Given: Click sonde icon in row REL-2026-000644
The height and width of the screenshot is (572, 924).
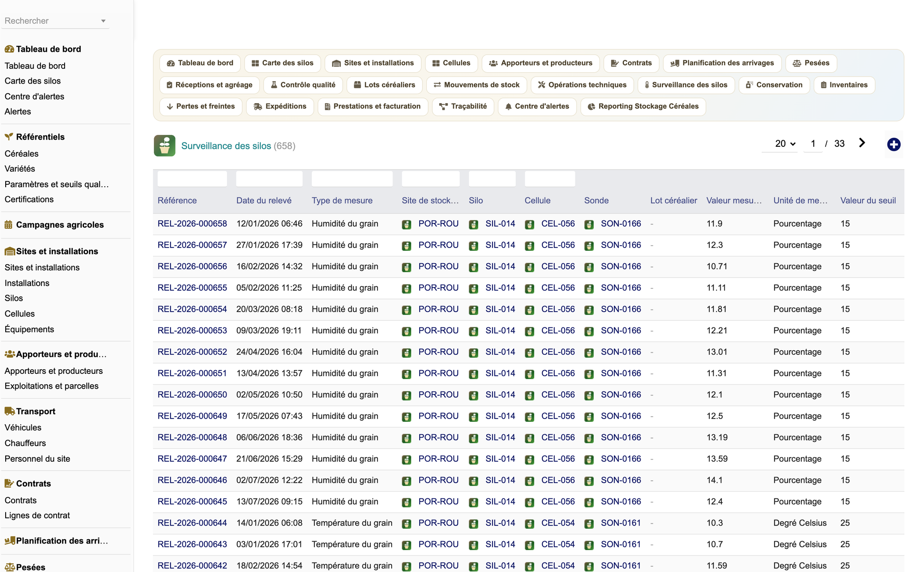Looking at the screenshot, I should pyautogui.click(x=589, y=524).
